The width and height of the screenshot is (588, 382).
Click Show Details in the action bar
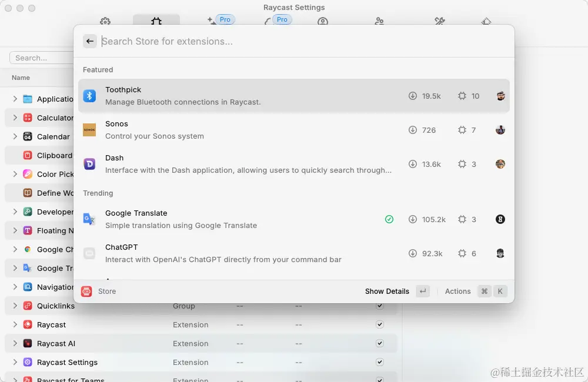click(387, 291)
